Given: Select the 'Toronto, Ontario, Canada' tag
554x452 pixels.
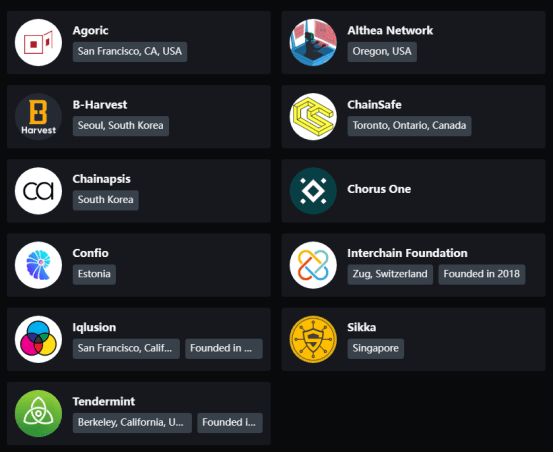Looking at the screenshot, I should tap(409, 126).
